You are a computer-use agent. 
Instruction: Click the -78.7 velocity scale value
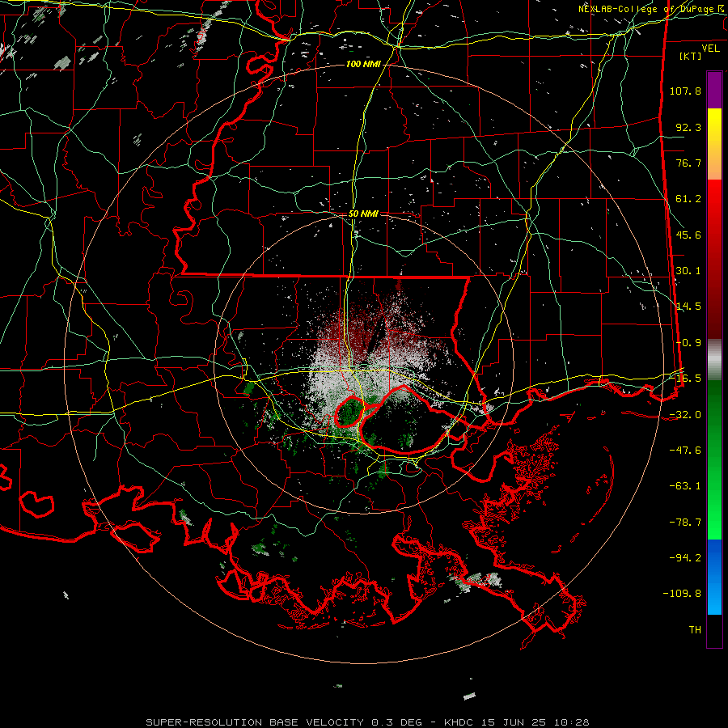685,523
